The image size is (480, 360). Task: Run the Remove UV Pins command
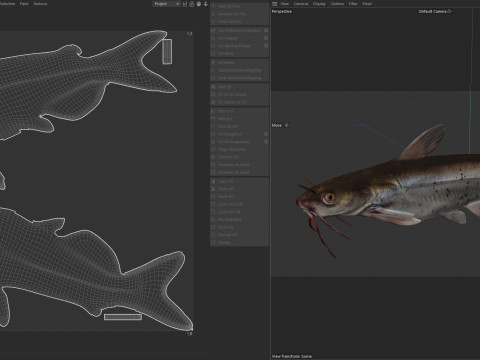click(239, 14)
